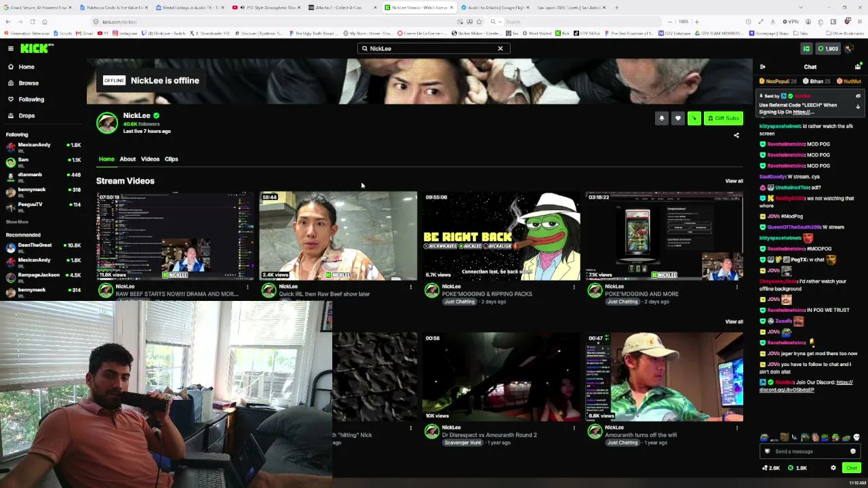This screenshot has height=488, width=868.
Task: Switch to the Austin to Atlanta Google Flights tab
Action: [x=495, y=7]
